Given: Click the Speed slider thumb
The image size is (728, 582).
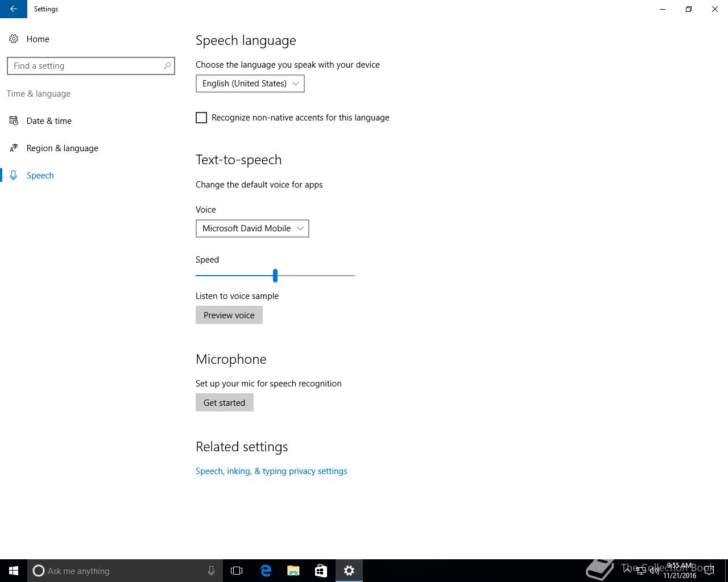Looking at the screenshot, I should (275, 275).
